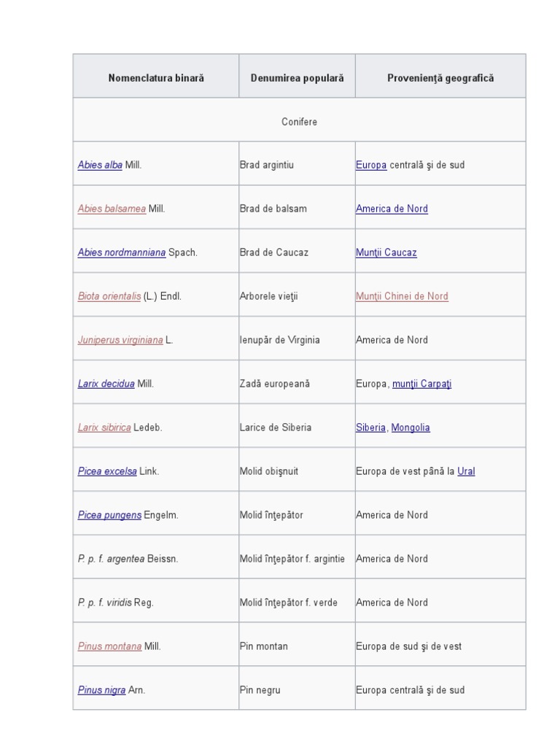Open the Pinus nigra link

(x=101, y=690)
